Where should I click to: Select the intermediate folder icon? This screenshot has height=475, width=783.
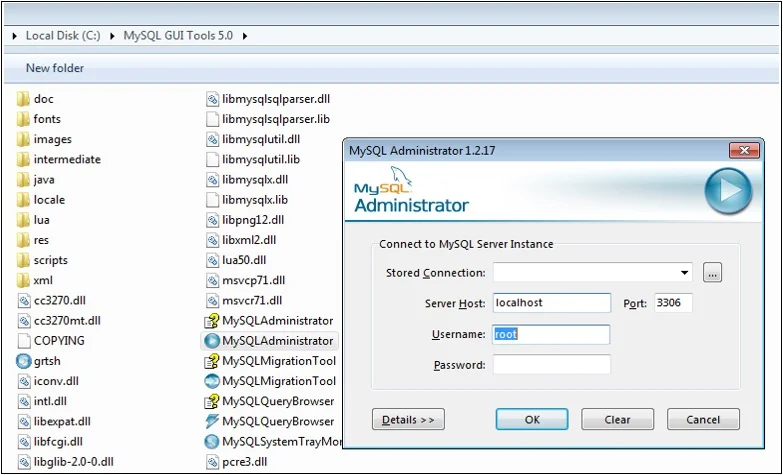tap(23, 160)
